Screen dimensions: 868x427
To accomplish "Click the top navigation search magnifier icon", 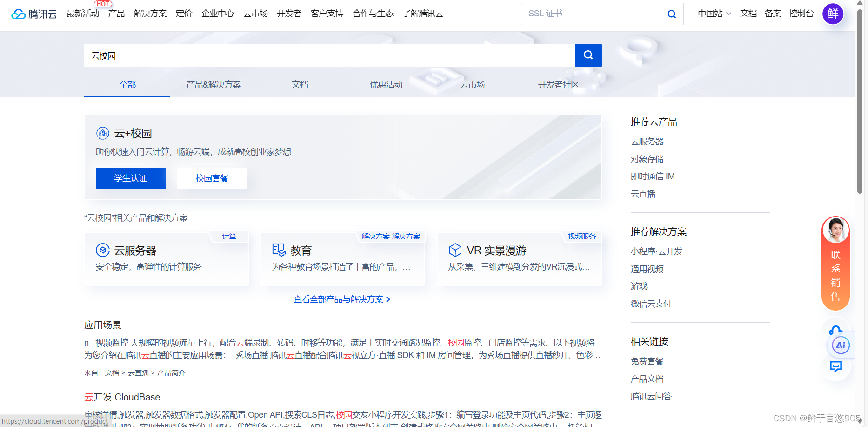I will pyautogui.click(x=671, y=14).
